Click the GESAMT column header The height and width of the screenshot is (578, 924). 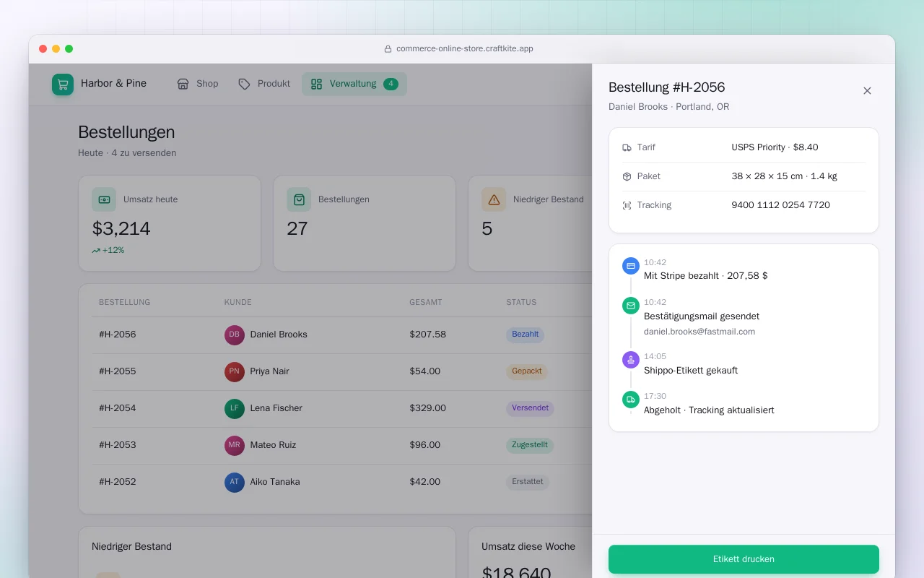tap(426, 302)
